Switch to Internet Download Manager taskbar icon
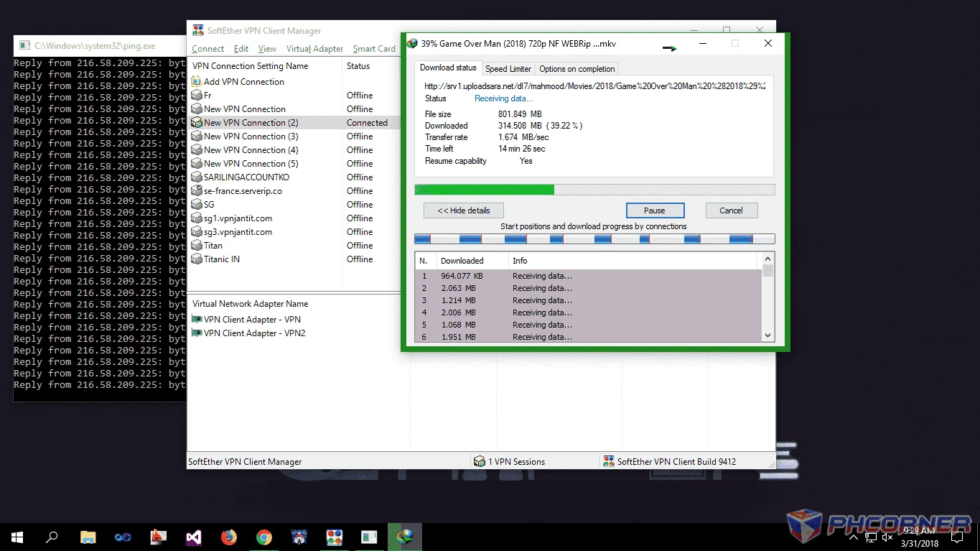 (405, 537)
